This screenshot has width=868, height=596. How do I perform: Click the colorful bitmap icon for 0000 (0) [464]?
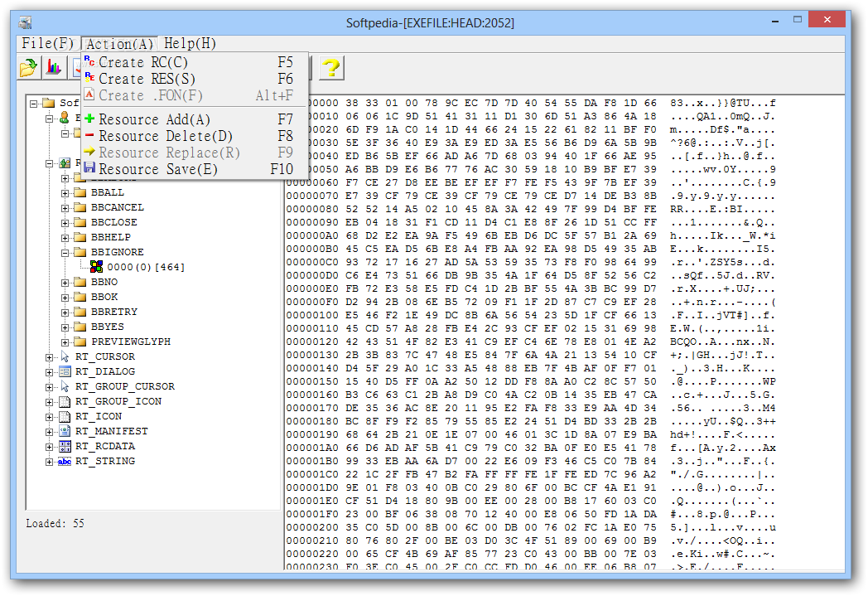(x=96, y=267)
